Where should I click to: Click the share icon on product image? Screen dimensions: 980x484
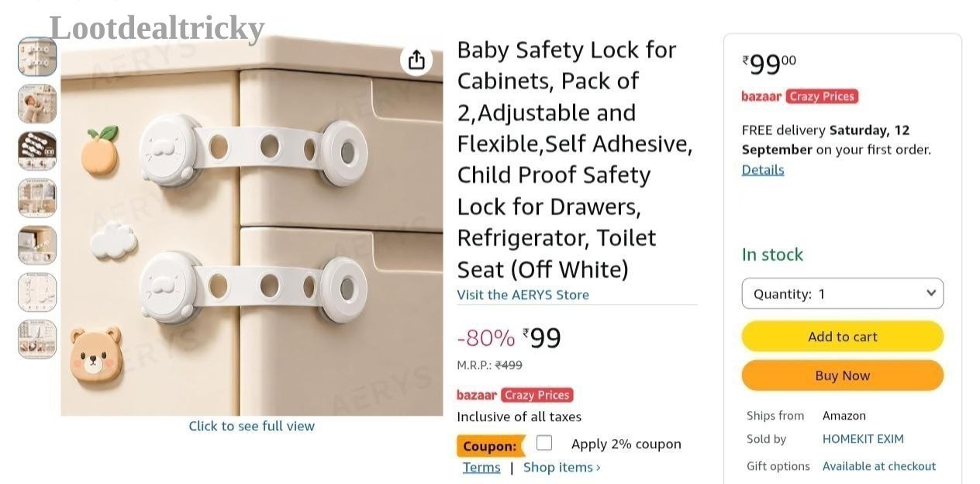pyautogui.click(x=416, y=60)
